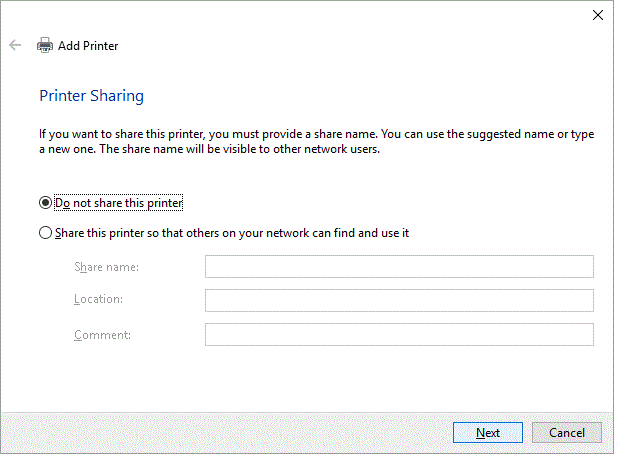The height and width of the screenshot is (456, 644).
Task: Click the Comment input box
Action: pyautogui.click(x=399, y=334)
